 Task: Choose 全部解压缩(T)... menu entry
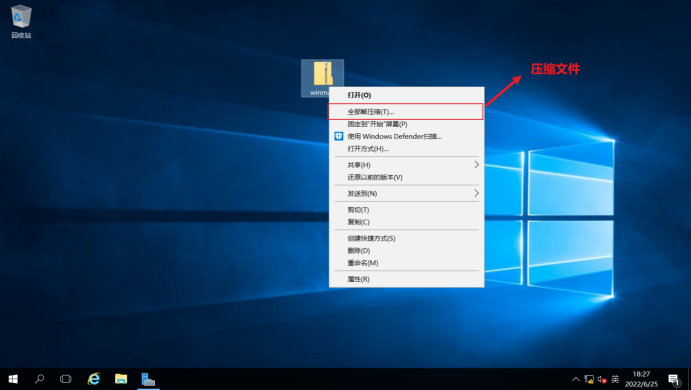click(406, 112)
